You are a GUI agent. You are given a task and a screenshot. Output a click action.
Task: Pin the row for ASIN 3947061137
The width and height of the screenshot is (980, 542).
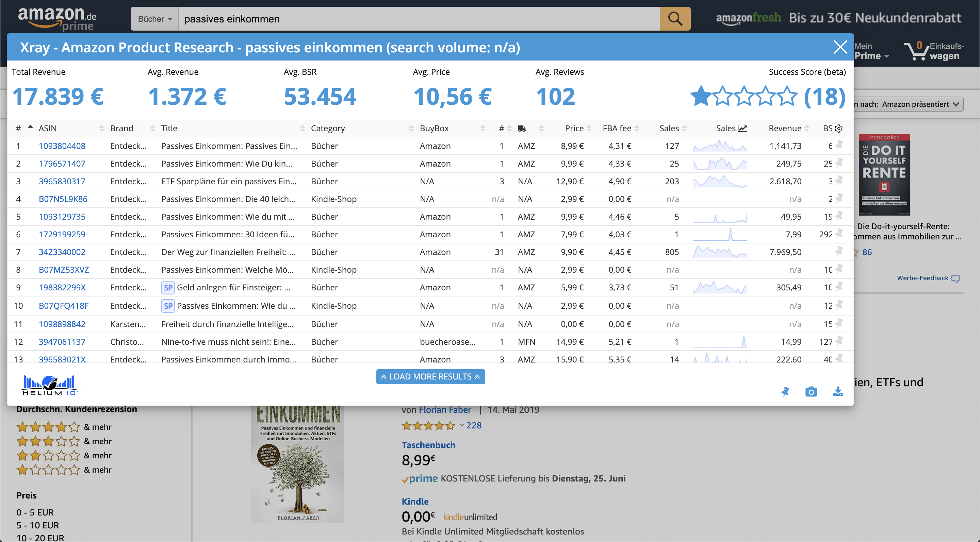click(x=839, y=341)
